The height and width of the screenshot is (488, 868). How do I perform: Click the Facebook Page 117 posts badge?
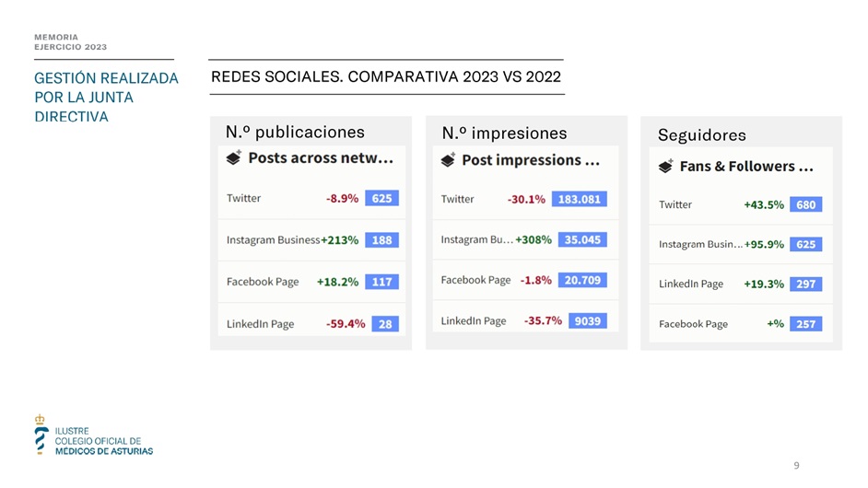tap(382, 282)
